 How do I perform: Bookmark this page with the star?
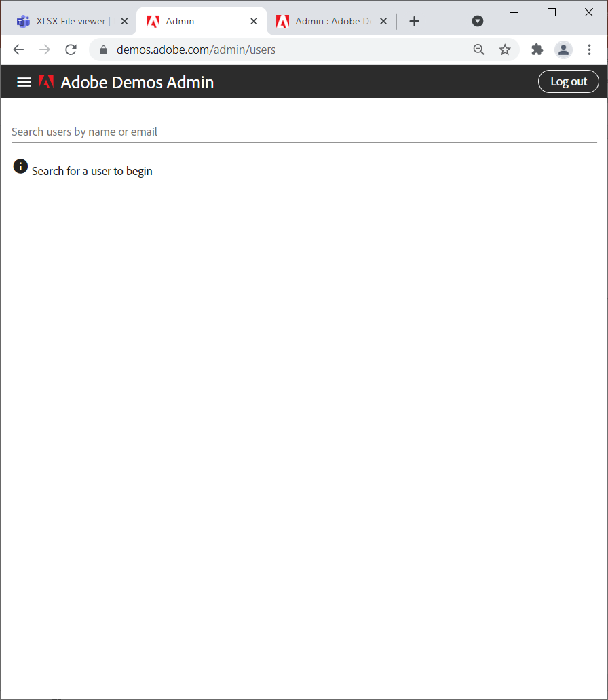pos(505,50)
